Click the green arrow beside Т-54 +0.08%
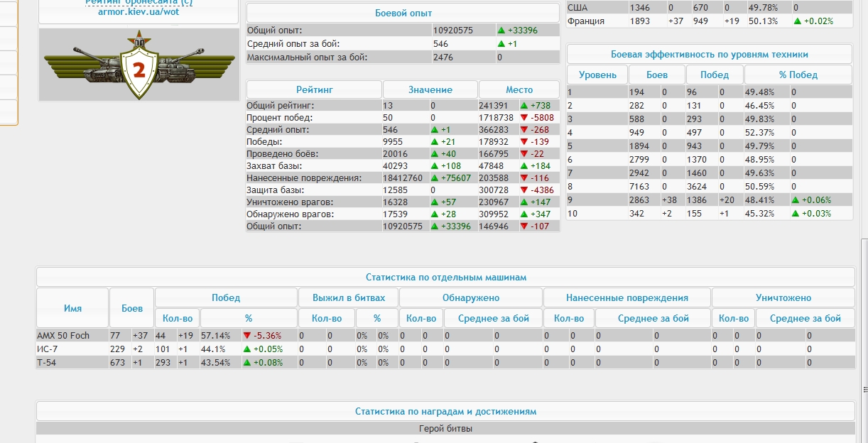The image size is (868, 443). tap(247, 363)
